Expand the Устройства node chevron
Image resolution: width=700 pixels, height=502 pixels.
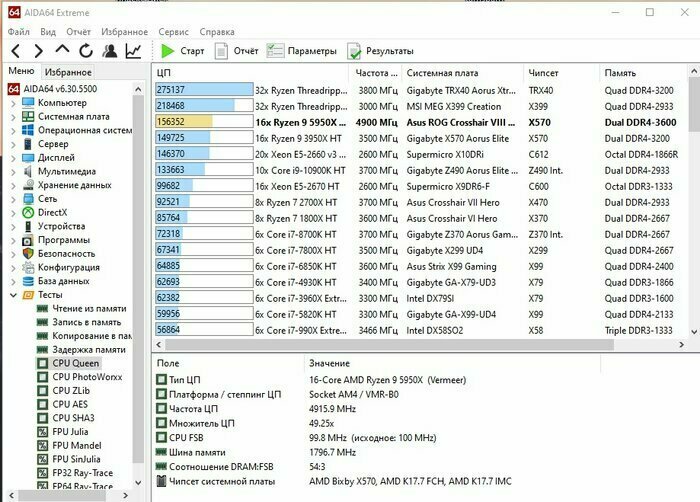point(13,226)
